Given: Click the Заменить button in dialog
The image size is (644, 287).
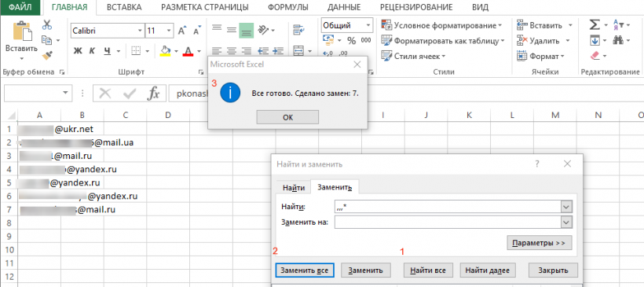Looking at the screenshot, I should point(365,270).
